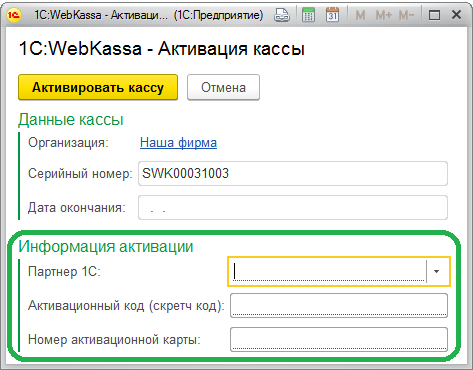
Task: Close the activation window
Action: click(x=456, y=15)
